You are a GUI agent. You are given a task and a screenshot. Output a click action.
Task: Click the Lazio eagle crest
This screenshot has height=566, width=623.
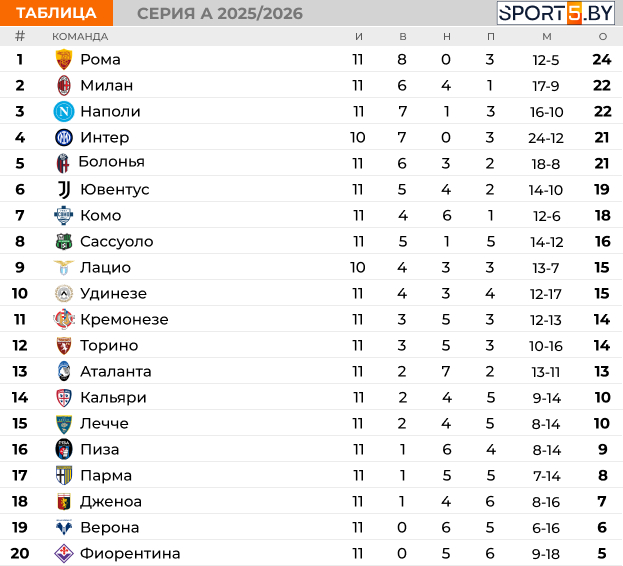[64, 267]
